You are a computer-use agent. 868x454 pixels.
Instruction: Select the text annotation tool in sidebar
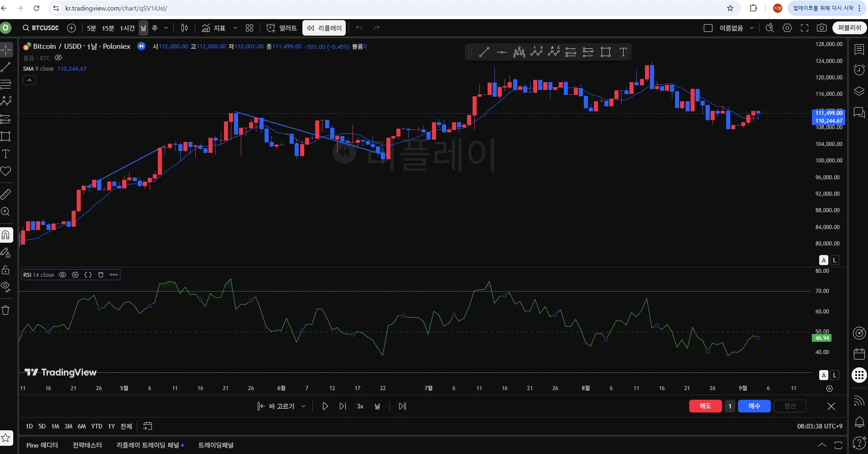[6, 154]
